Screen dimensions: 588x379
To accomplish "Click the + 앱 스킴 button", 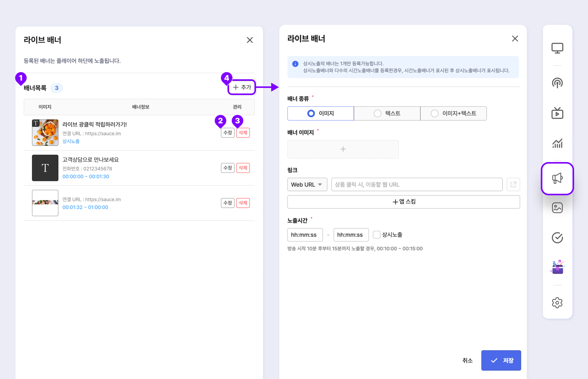I will point(403,202).
